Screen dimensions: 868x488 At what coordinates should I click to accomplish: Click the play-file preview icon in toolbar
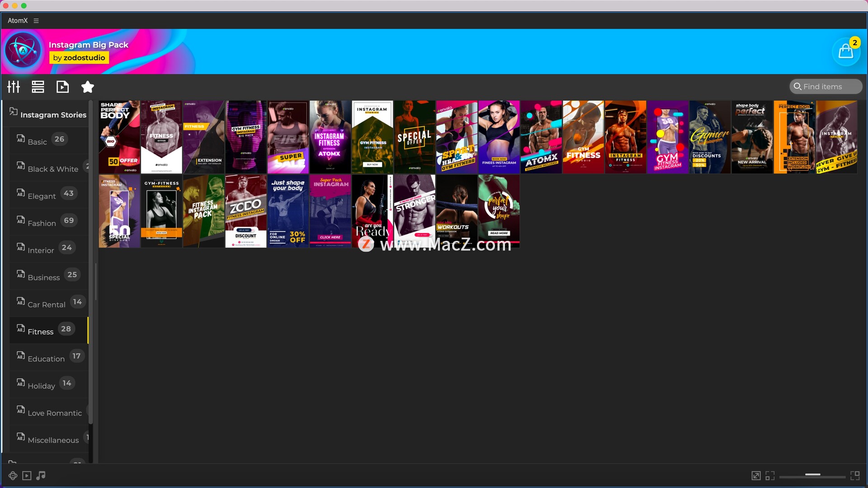[x=62, y=87]
